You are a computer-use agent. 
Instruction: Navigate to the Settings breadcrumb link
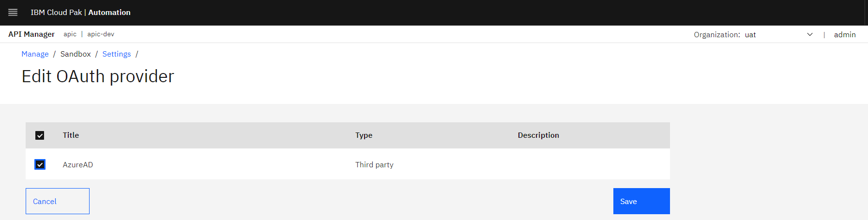(116, 54)
